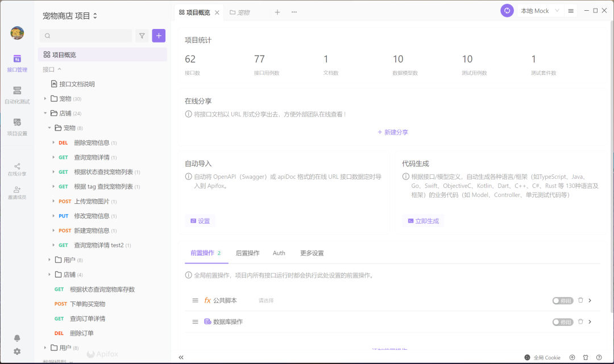
Task: Open GET 查询宠物详情 (1) interface
Action: (88, 157)
